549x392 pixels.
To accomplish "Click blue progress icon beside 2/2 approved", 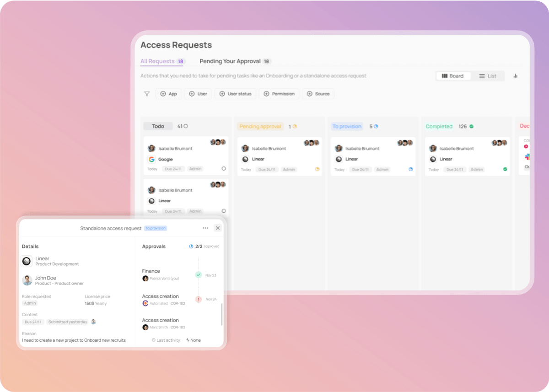I will (x=191, y=246).
